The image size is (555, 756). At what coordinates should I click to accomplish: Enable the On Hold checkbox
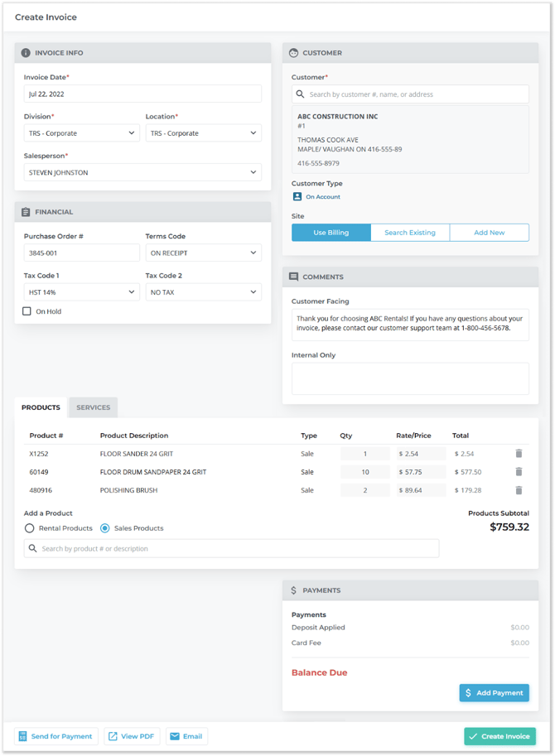(x=27, y=311)
